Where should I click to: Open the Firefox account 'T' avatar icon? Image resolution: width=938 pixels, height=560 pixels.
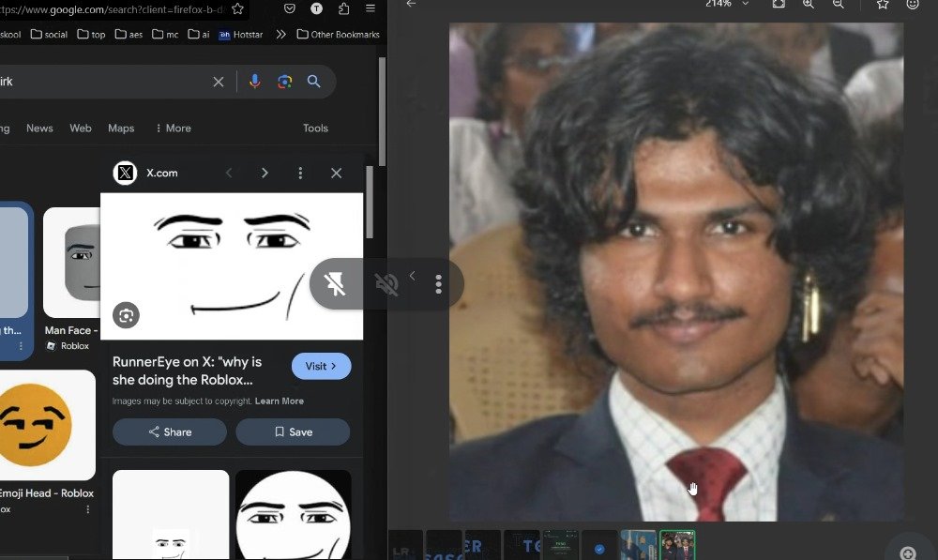tap(316, 8)
